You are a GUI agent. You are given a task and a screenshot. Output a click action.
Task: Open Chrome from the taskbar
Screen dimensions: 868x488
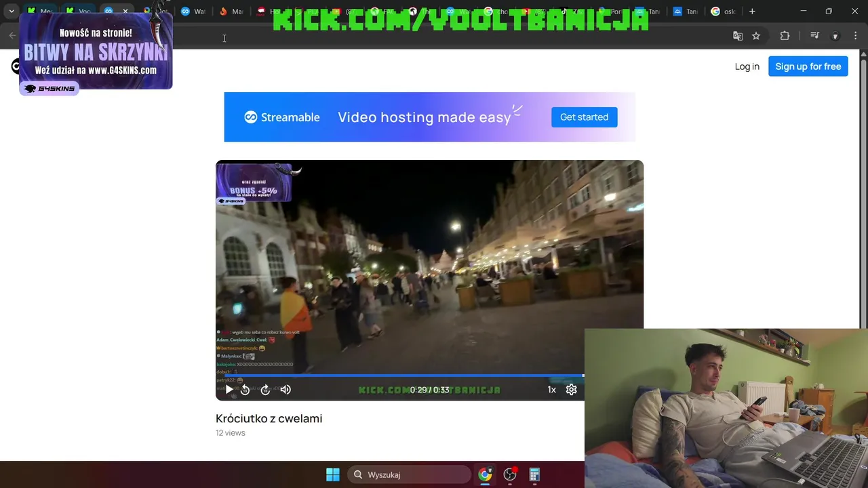[x=485, y=474]
